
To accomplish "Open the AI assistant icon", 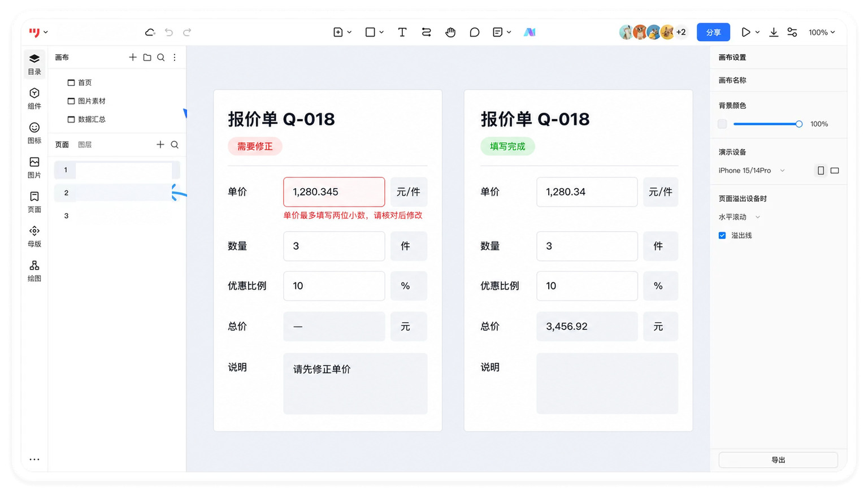I will 530,32.
